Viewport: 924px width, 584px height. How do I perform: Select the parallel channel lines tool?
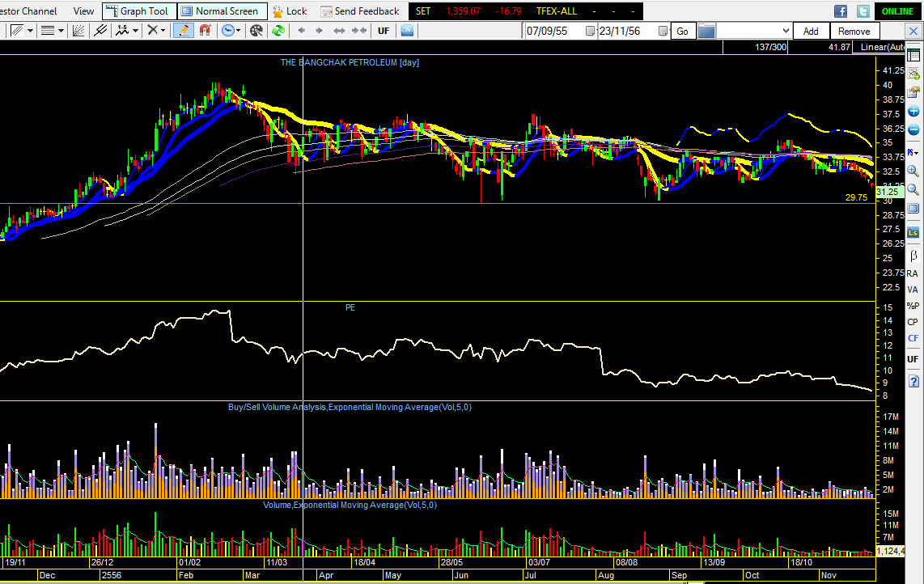[x=100, y=31]
